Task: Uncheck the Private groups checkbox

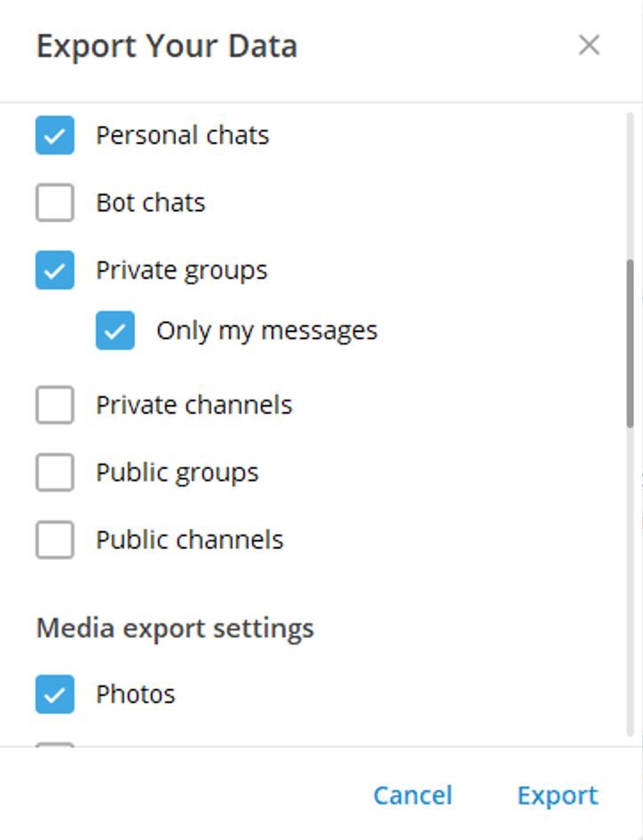Action: coord(55,271)
